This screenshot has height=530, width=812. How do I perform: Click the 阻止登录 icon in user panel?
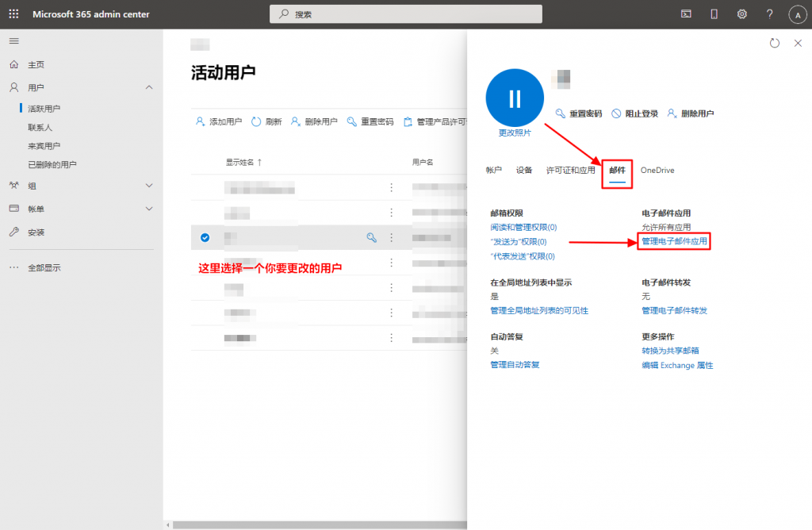point(617,113)
